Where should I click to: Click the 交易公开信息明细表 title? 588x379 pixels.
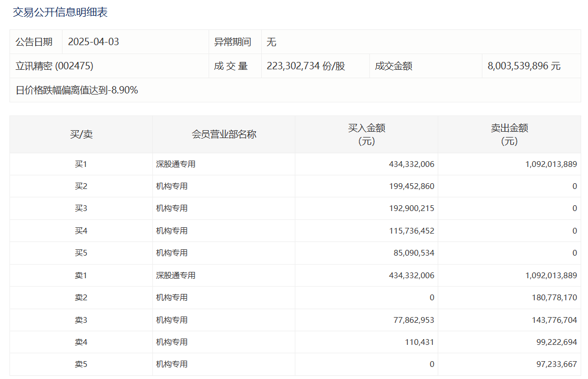coord(60,13)
